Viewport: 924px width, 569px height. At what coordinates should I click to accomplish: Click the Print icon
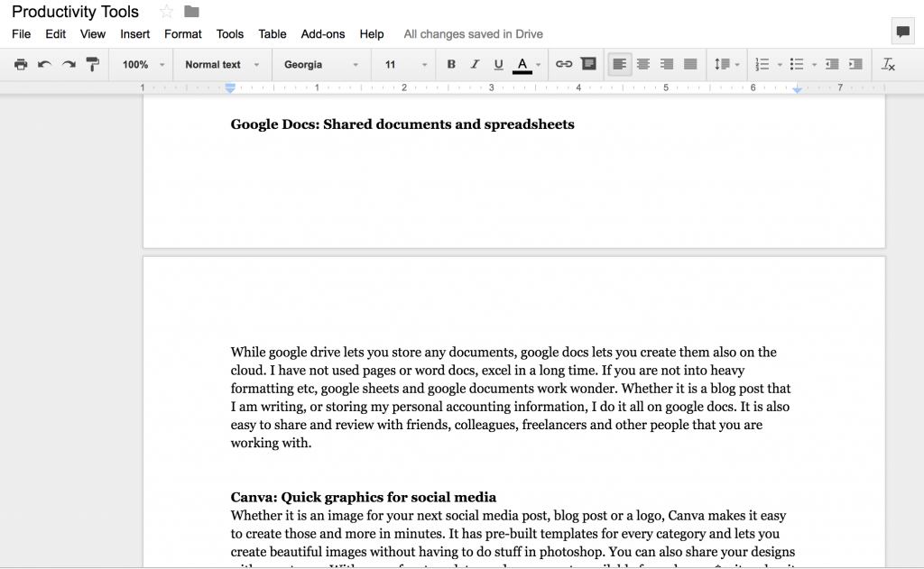pyautogui.click(x=20, y=64)
